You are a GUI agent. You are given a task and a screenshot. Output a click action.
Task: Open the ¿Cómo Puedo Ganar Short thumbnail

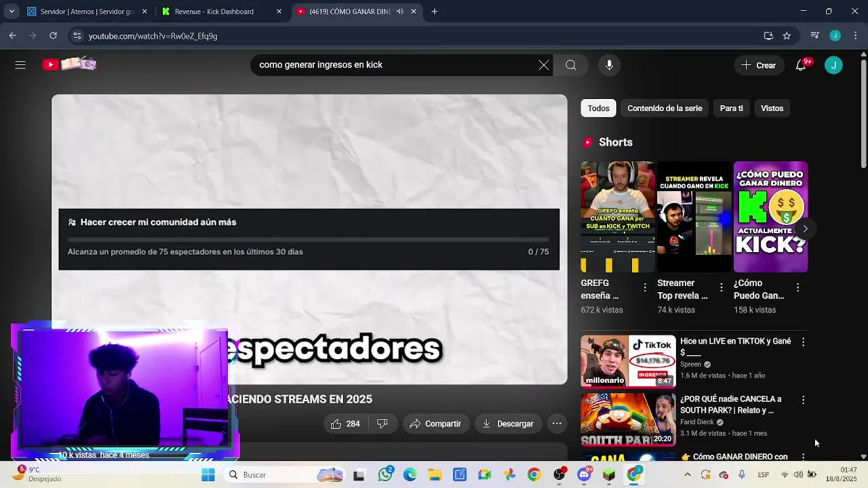point(770,217)
